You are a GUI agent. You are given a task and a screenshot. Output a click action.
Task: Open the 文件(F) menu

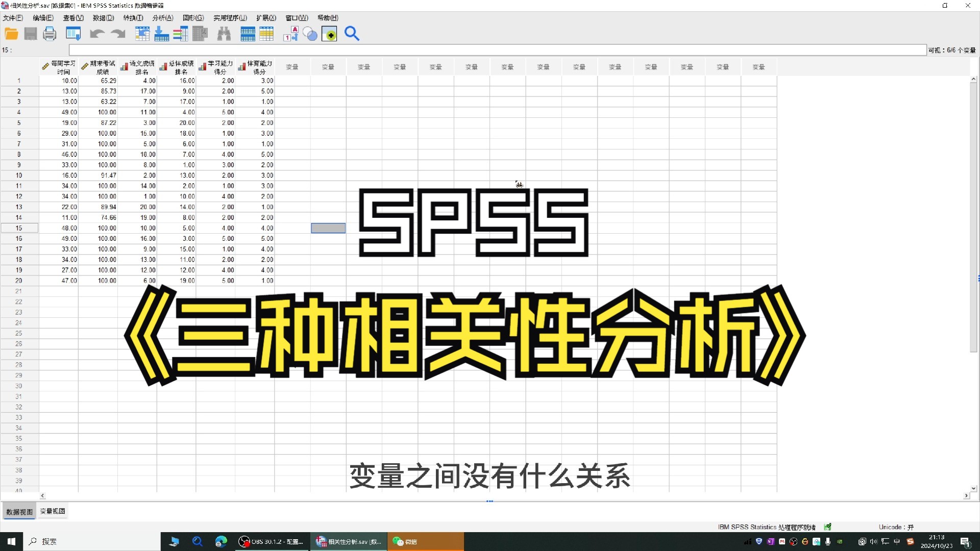pos(13,18)
